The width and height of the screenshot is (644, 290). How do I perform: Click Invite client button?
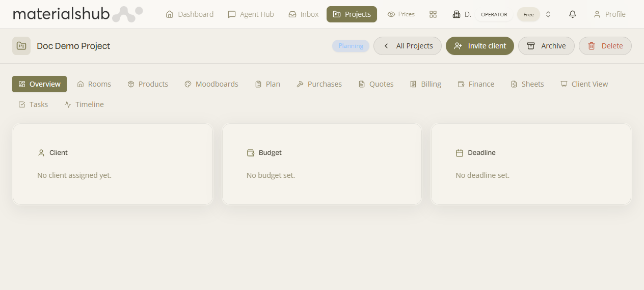[480, 46]
